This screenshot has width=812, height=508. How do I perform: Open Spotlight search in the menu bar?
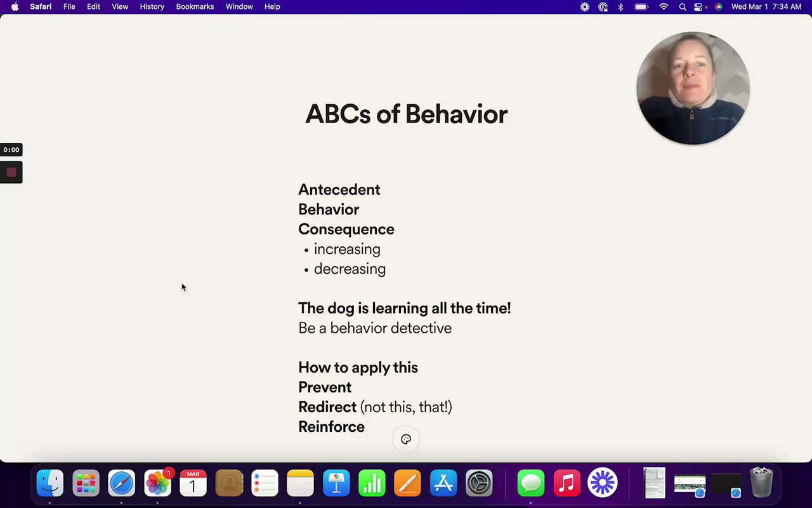click(682, 6)
